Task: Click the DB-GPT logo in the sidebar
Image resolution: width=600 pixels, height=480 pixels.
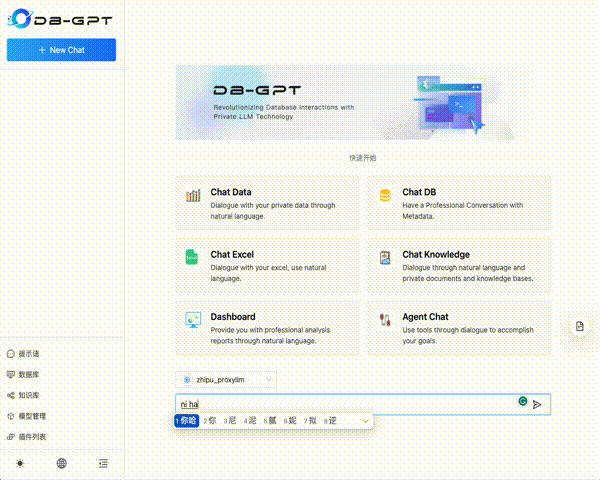Action: click(60, 19)
